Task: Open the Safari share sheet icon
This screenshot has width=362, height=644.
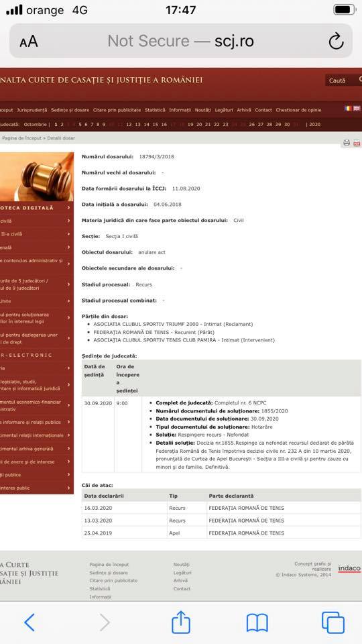Action: tap(181, 622)
